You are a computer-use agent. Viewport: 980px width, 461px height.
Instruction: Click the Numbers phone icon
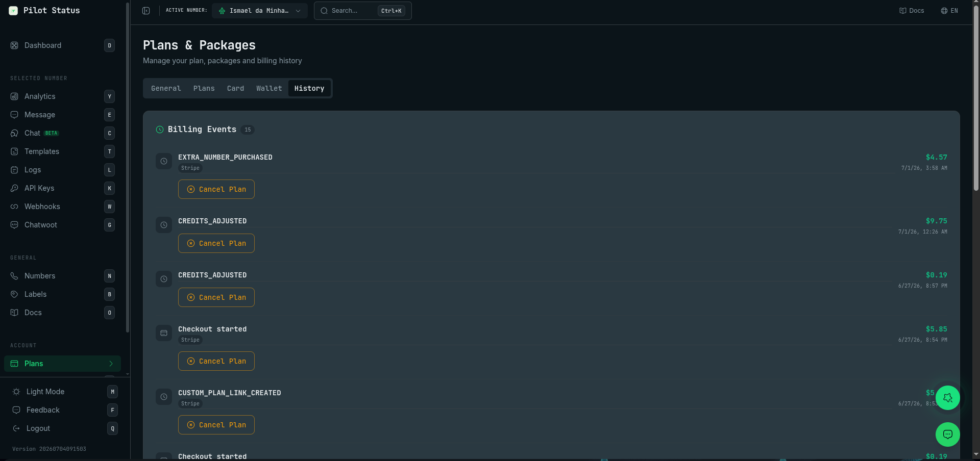click(x=14, y=276)
